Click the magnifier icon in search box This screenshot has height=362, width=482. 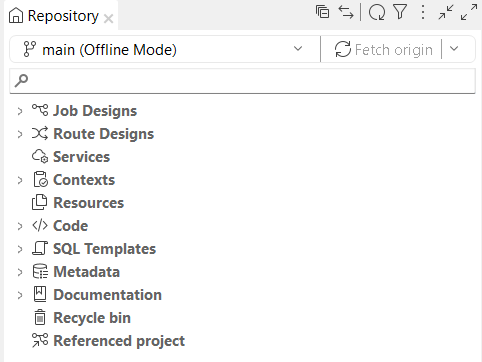point(22,81)
